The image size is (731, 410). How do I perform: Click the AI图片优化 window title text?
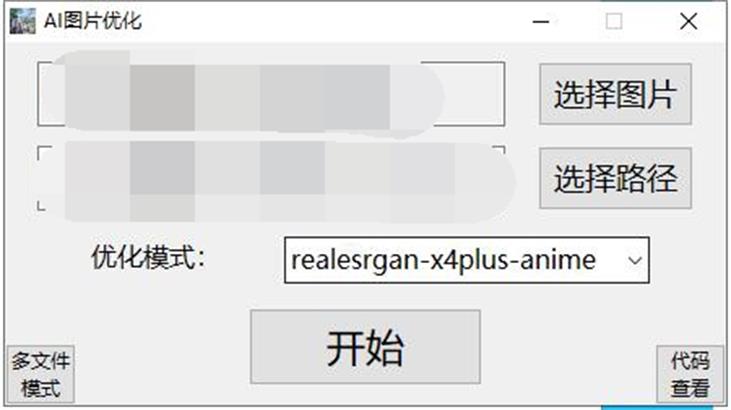93,21
